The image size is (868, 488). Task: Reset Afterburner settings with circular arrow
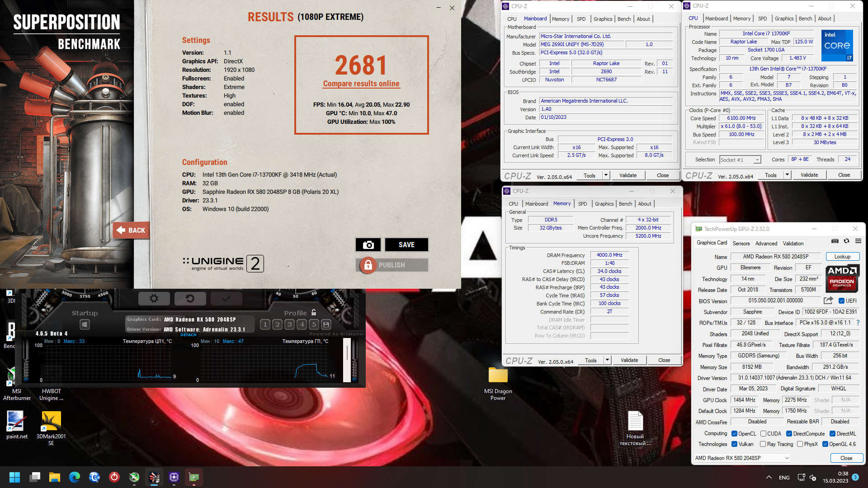tap(190, 298)
